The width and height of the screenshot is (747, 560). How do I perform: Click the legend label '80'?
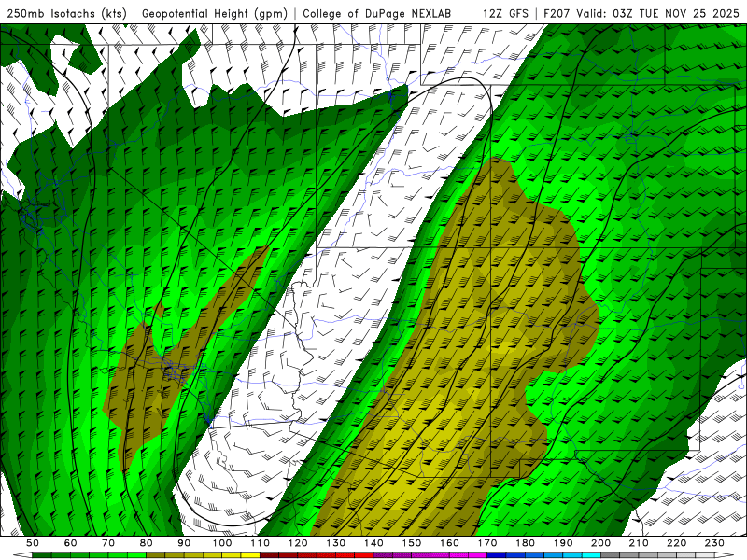(x=147, y=543)
